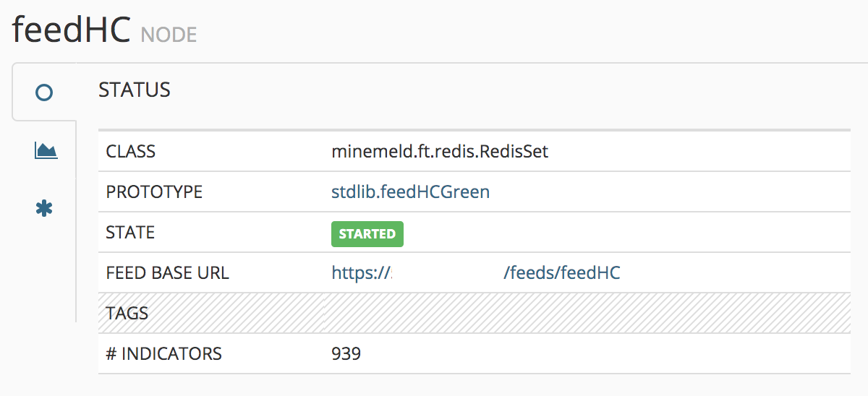Click the 939 indicators count value

coord(346,354)
